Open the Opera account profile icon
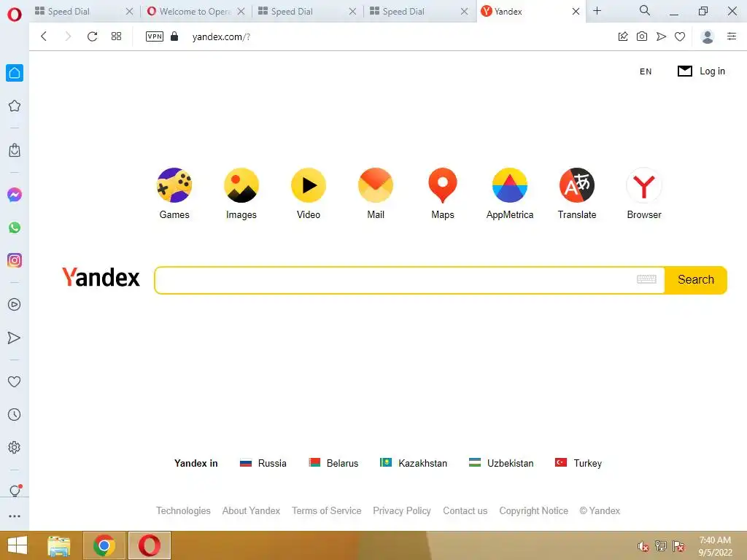The width and height of the screenshot is (747, 560). tap(708, 36)
